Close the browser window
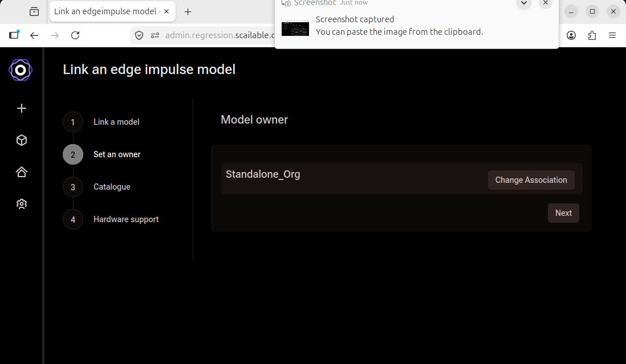The image size is (626, 364). [613, 11]
